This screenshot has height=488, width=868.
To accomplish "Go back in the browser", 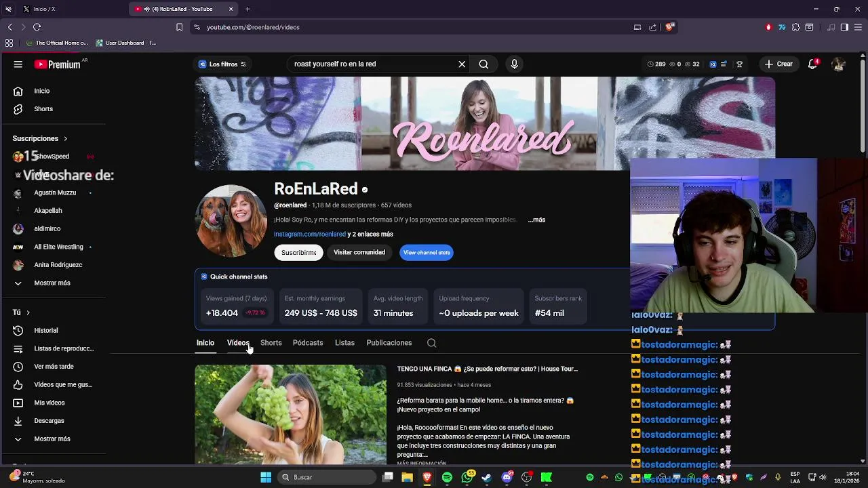I will [10, 27].
